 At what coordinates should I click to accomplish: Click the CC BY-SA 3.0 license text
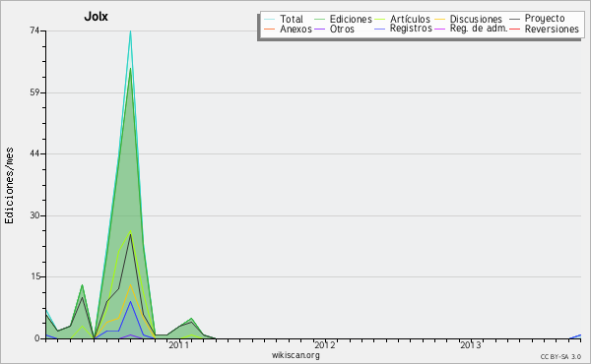click(x=560, y=356)
